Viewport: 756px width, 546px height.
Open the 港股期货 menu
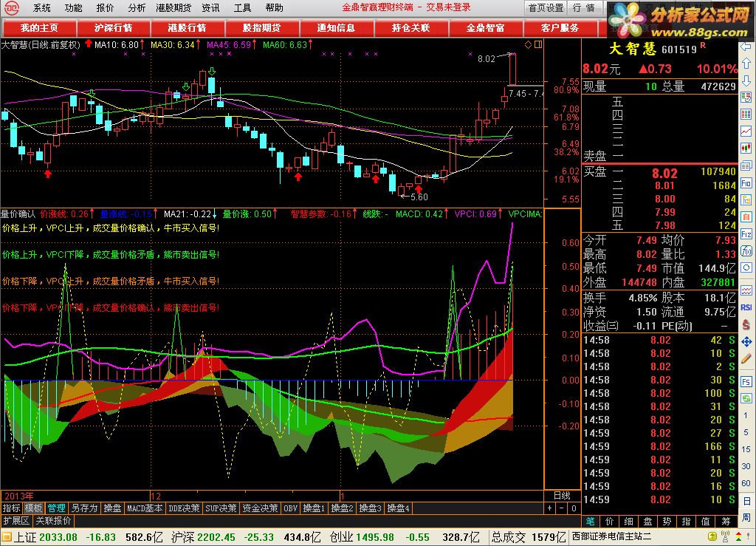(x=173, y=7)
